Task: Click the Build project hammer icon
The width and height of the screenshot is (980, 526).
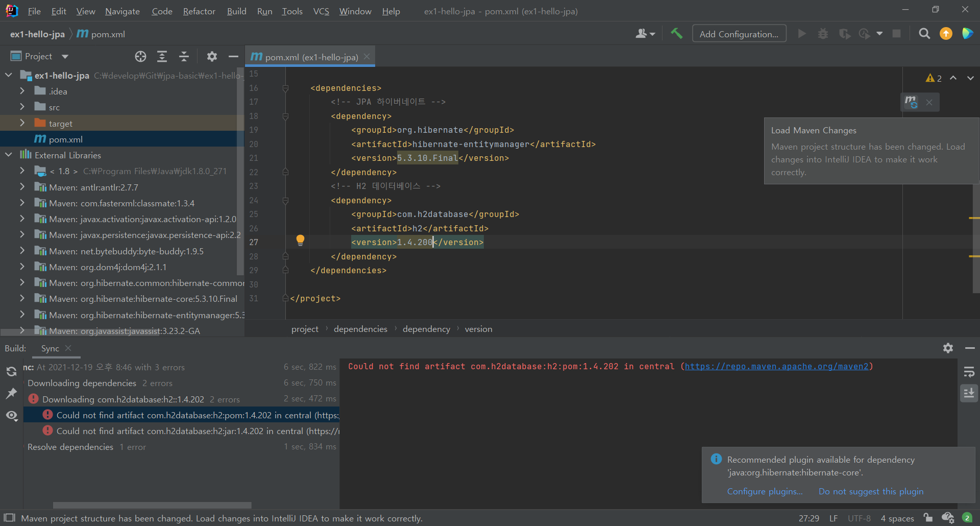Action: pos(676,34)
